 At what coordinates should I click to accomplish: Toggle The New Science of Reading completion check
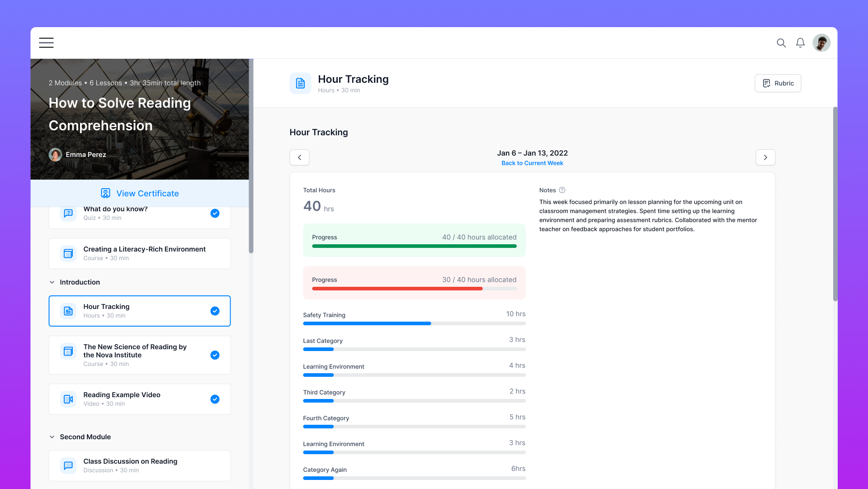(215, 355)
